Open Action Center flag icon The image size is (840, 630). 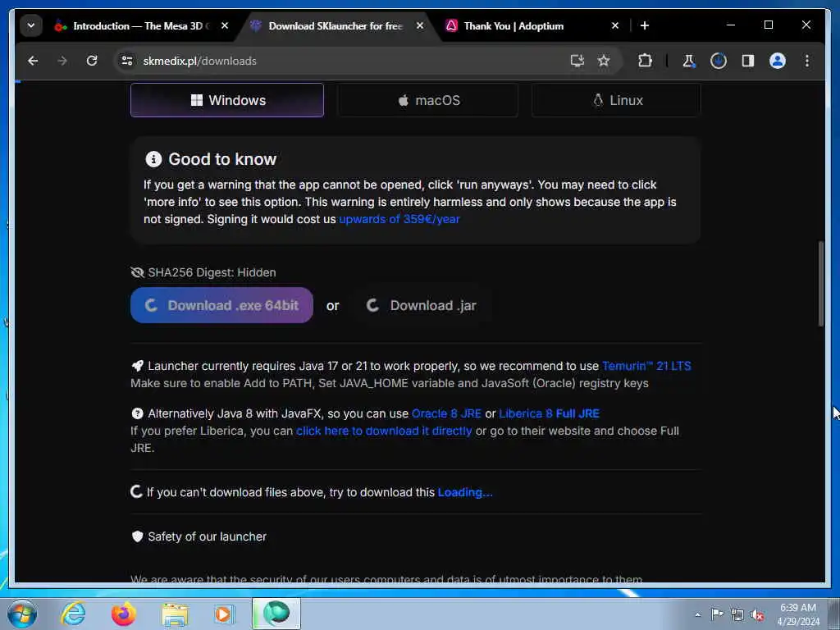[717, 614]
